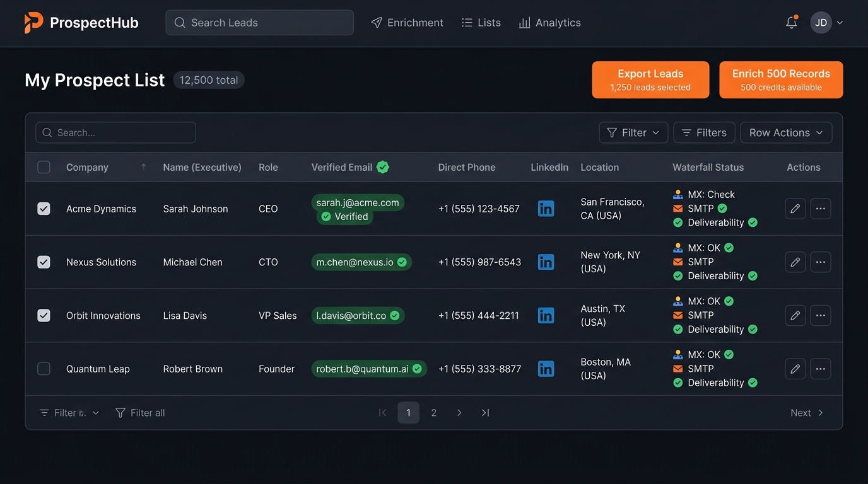Open the notifications bell
Image resolution: width=868 pixels, height=484 pixels.
pyautogui.click(x=792, y=23)
